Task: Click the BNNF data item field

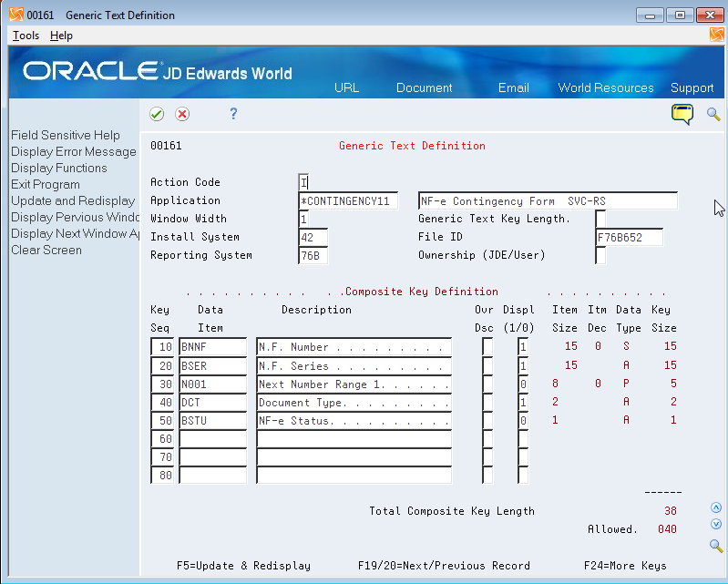Action: click(213, 347)
